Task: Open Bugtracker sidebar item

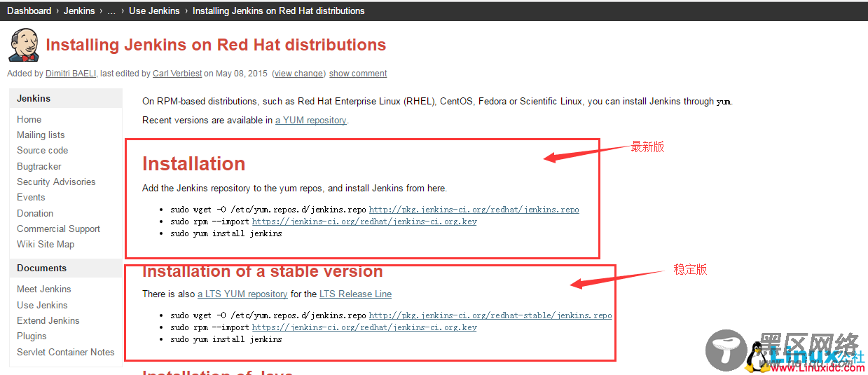Action: pos(39,166)
